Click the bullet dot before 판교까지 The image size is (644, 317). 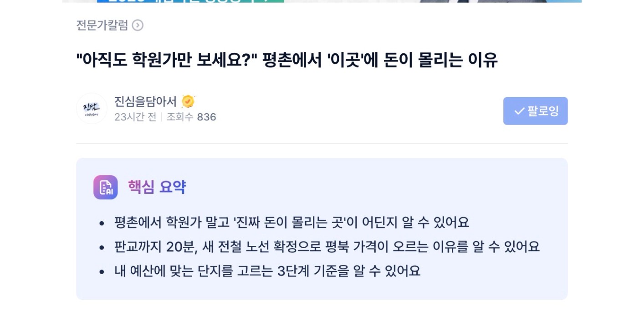[x=102, y=248]
